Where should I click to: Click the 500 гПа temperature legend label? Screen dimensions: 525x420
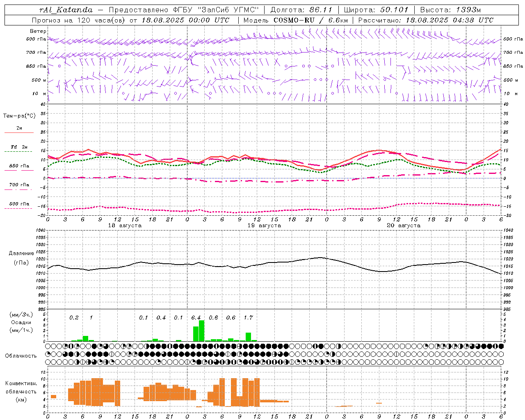tap(19, 204)
